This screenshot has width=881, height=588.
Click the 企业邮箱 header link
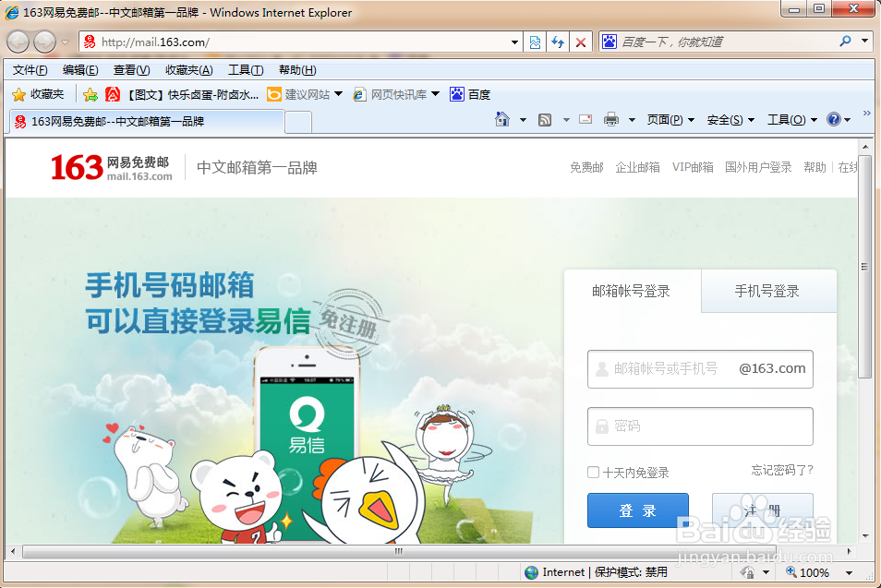(638, 167)
